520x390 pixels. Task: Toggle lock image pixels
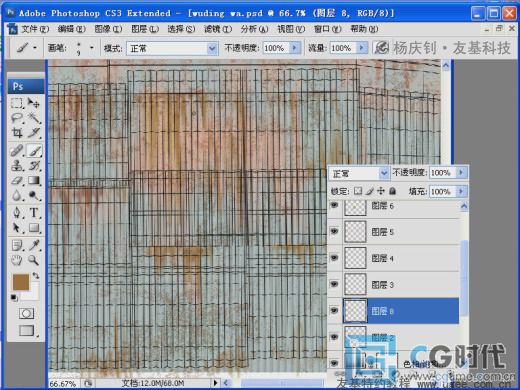tap(369, 191)
